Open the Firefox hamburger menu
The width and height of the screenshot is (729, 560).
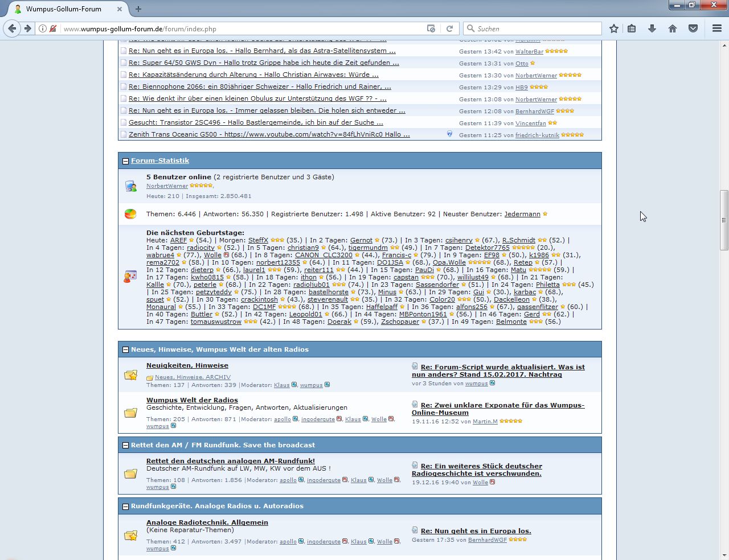(x=717, y=28)
